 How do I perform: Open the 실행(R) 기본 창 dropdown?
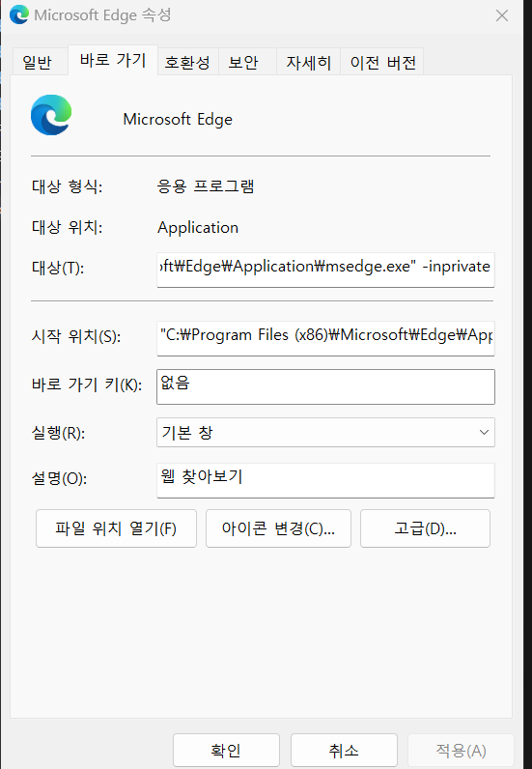(x=325, y=432)
